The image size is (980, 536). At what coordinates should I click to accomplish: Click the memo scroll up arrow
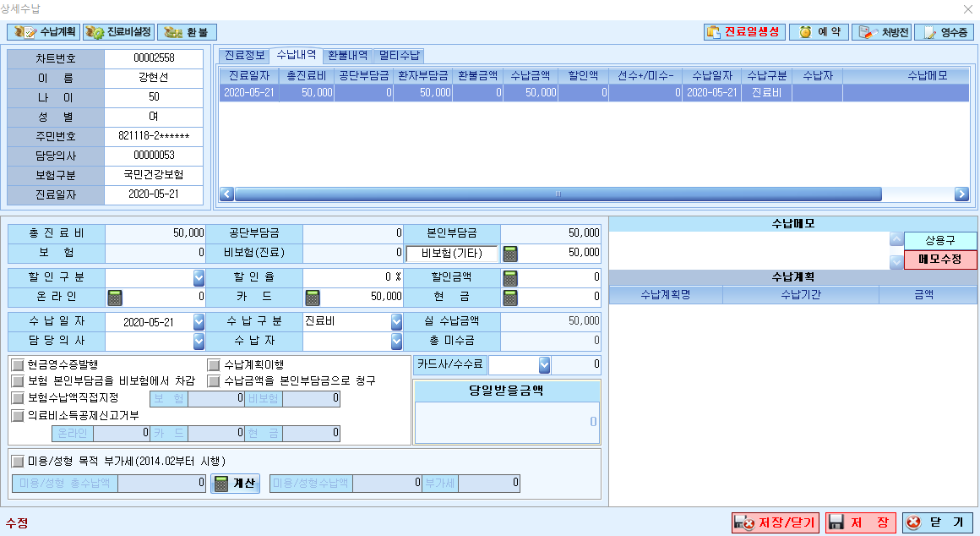[896, 239]
